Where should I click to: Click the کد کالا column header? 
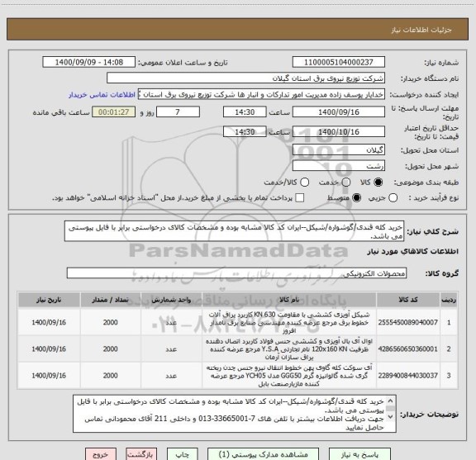coord(408,300)
